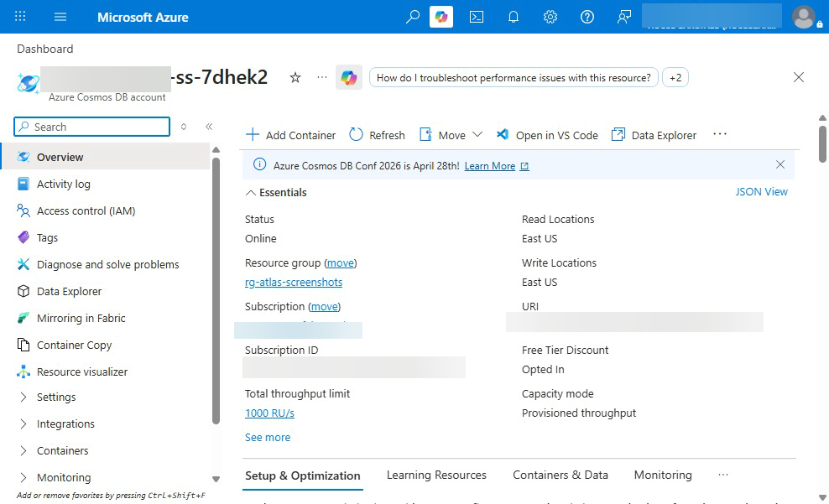Image resolution: width=829 pixels, height=504 pixels.
Task: Click the Copilot icon beside suggestion prompt
Action: 349,78
